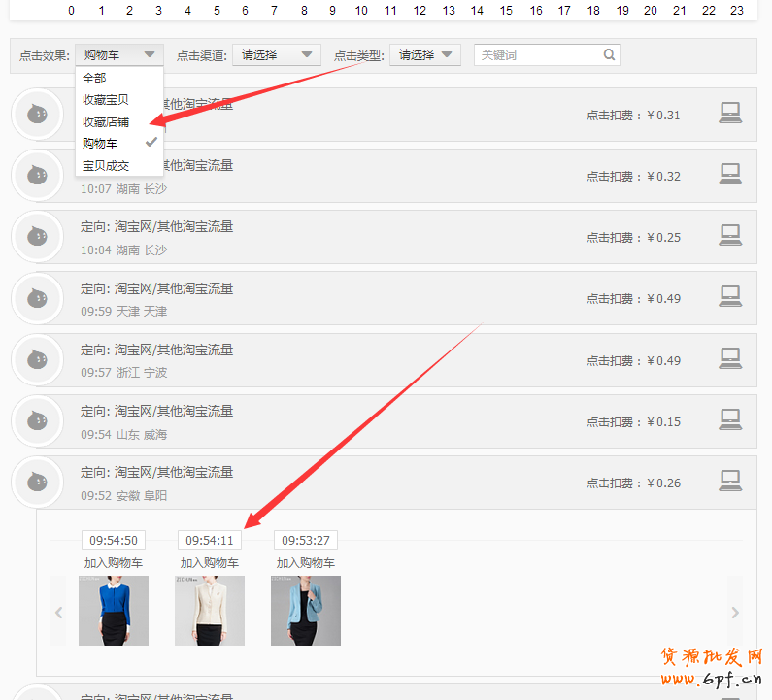Choose 收藏店铺 in the click-effect list

coord(119,121)
